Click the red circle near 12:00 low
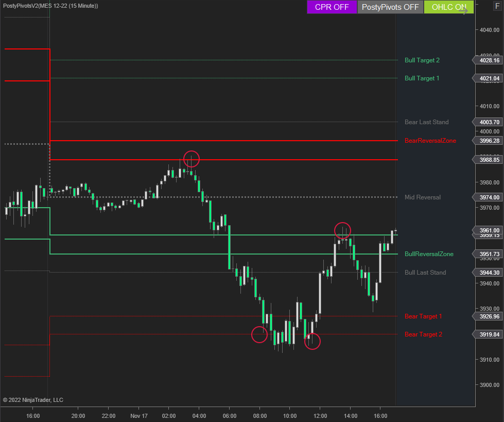This screenshot has height=422, width=504. pyautogui.click(x=312, y=341)
